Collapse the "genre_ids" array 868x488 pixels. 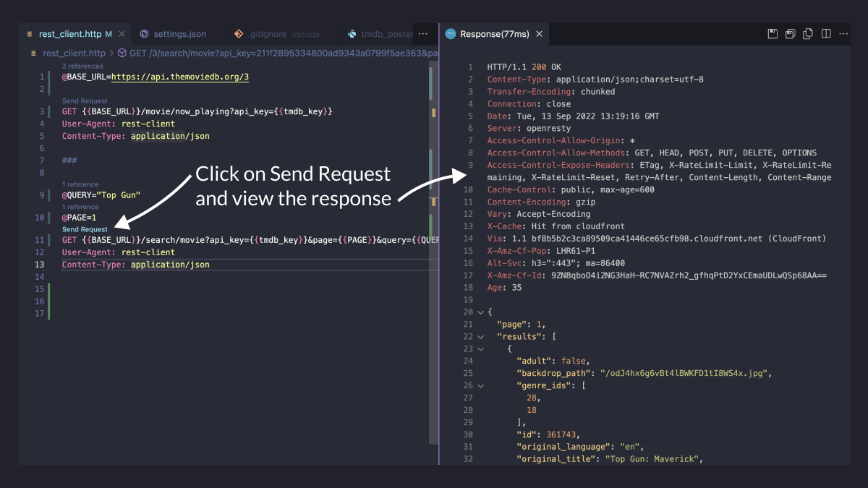pos(479,385)
